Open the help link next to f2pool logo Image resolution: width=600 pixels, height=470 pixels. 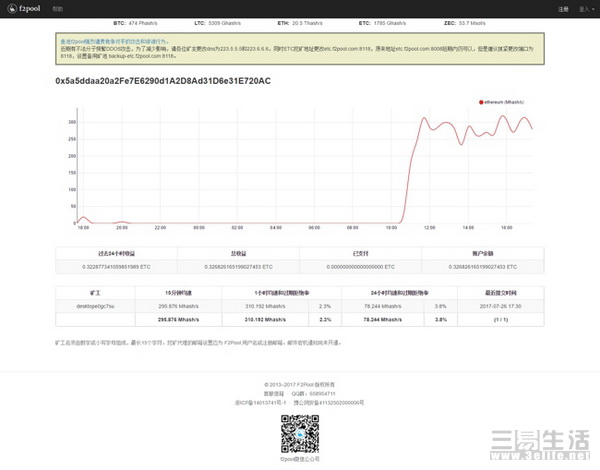tap(57, 9)
